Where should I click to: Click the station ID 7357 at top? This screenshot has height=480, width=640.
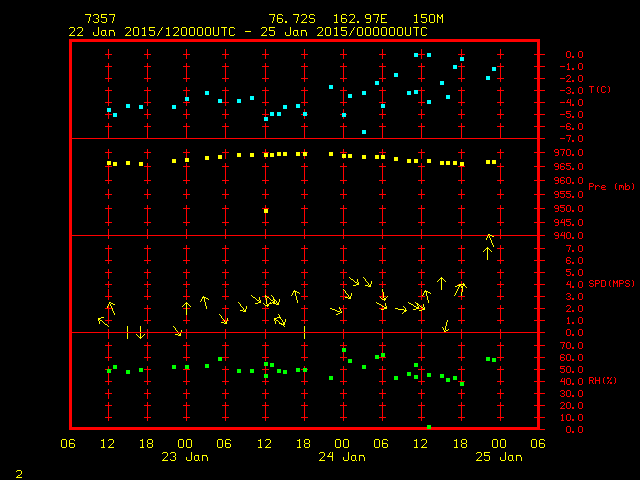click(100, 19)
